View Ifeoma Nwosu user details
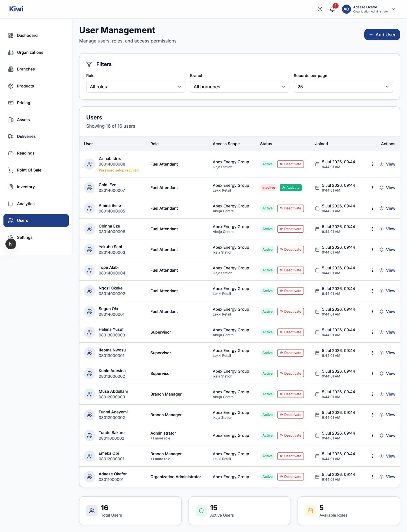 390,353
